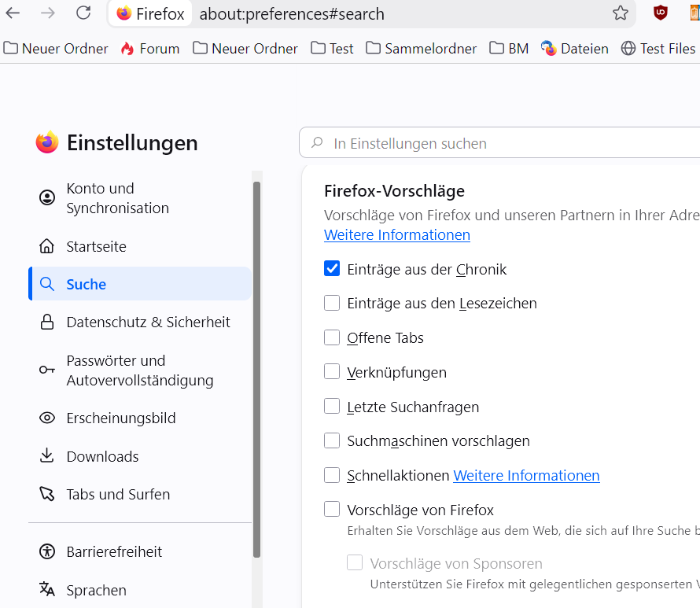Reload the page with the refresh icon
700x608 pixels.
[x=83, y=13]
